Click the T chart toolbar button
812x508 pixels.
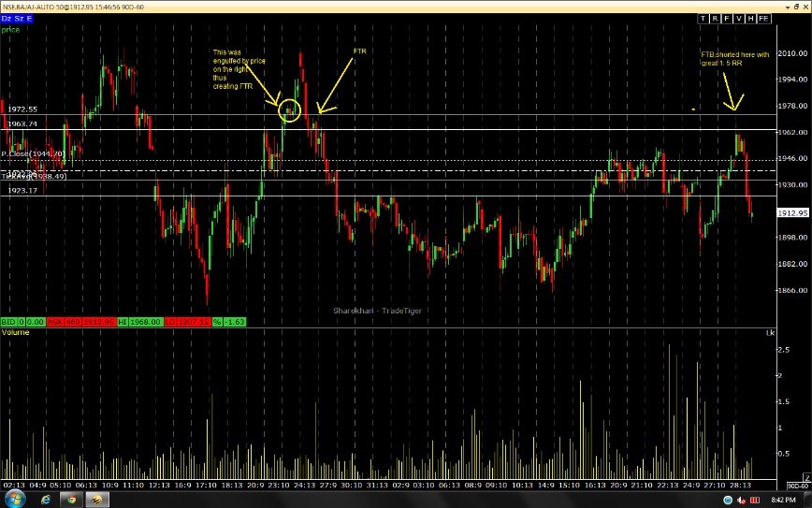point(703,19)
